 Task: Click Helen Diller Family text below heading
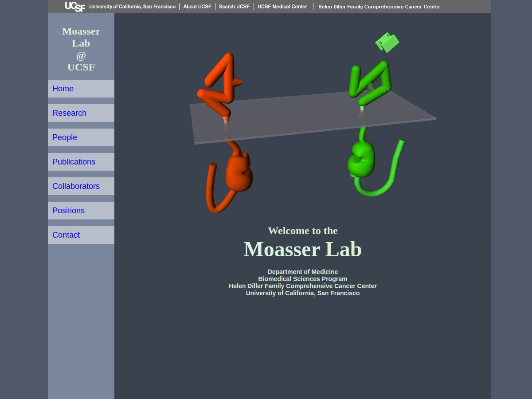coord(303,286)
